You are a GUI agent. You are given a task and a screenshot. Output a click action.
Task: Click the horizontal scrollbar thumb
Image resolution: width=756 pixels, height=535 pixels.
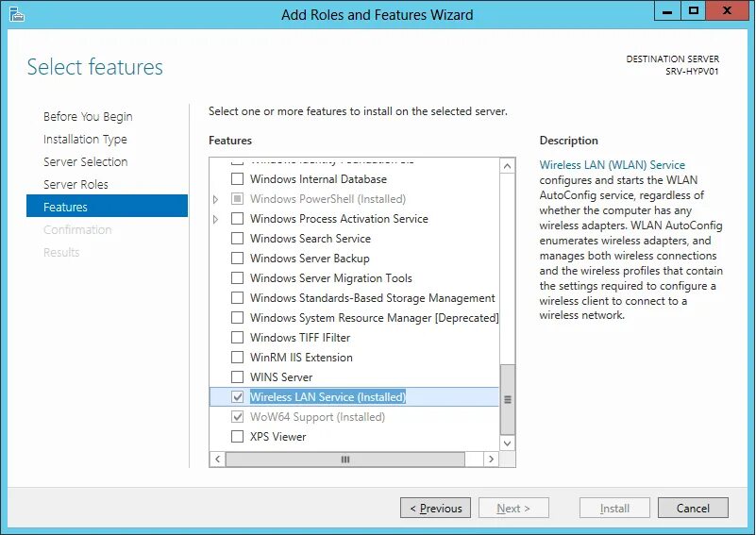pos(345,459)
